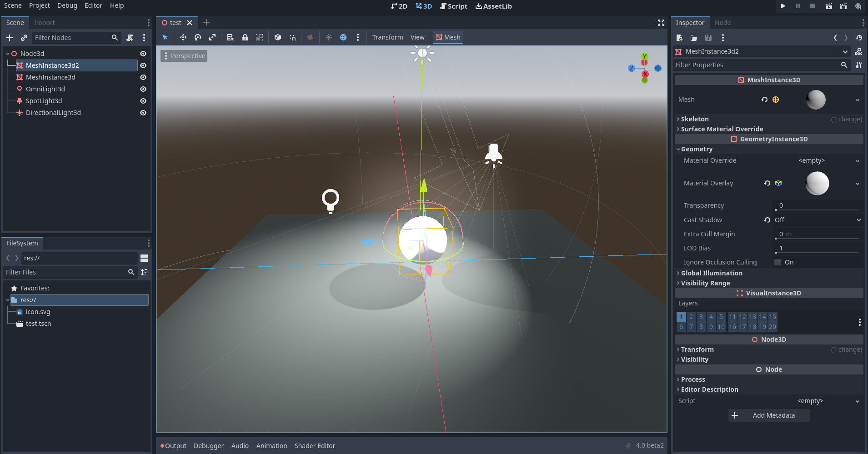The image size is (868, 454).
Task: Expand the Global Illumination section
Action: (x=711, y=273)
